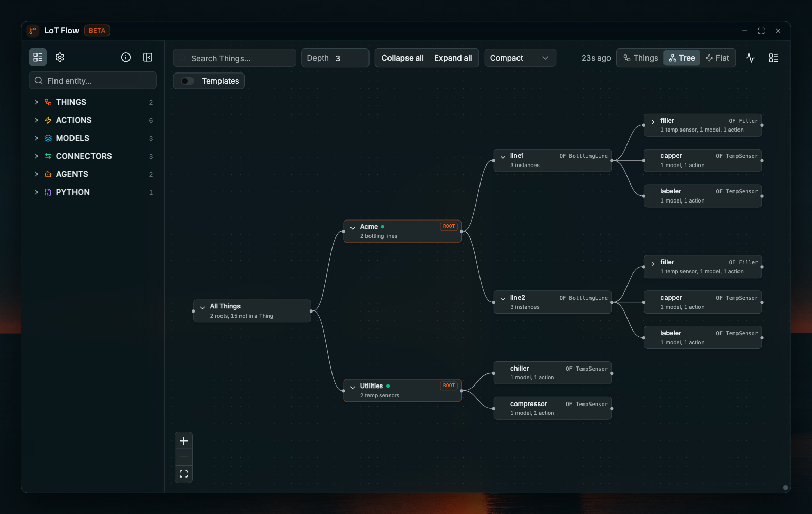Click the layout panel icon at far right of toolbar

click(x=773, y=58)
